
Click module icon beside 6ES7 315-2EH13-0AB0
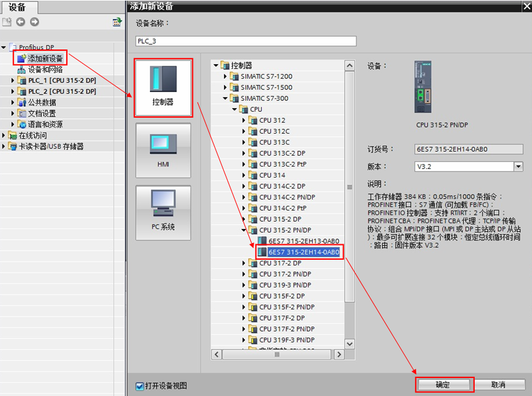[262, 240]
